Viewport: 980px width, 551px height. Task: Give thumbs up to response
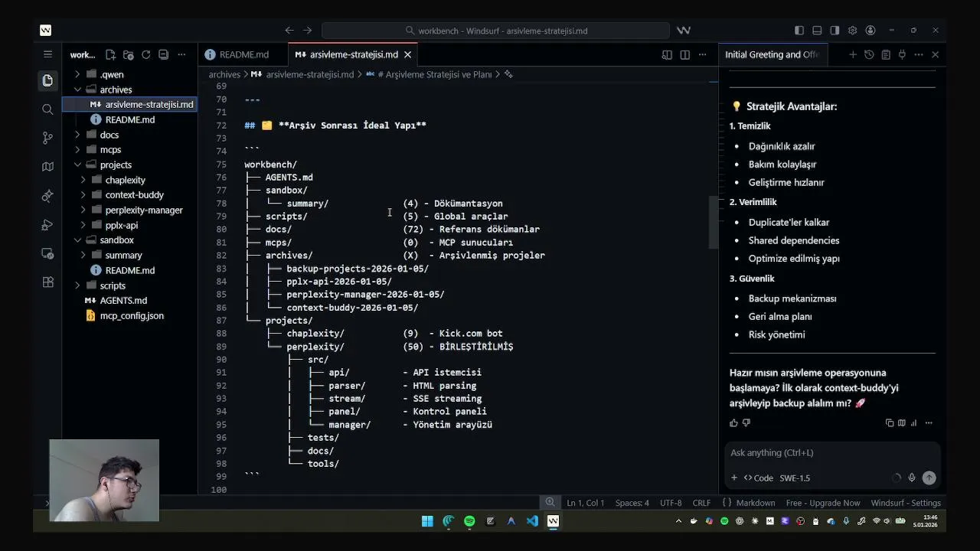(733, 422)
